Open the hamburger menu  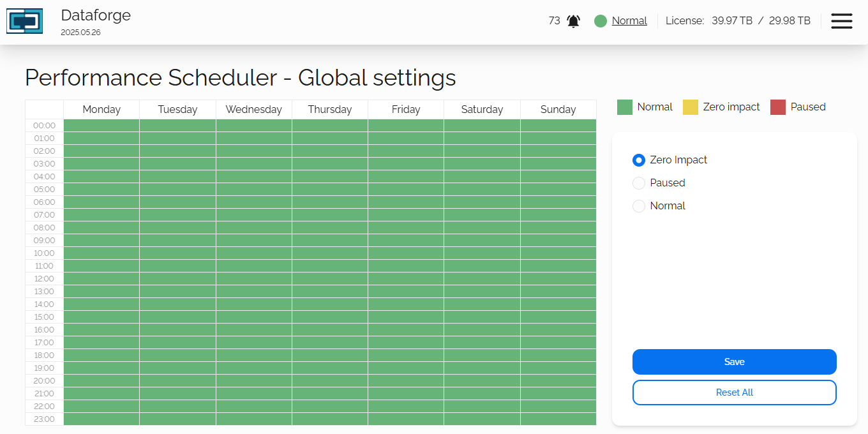click(x=841, y=21)
